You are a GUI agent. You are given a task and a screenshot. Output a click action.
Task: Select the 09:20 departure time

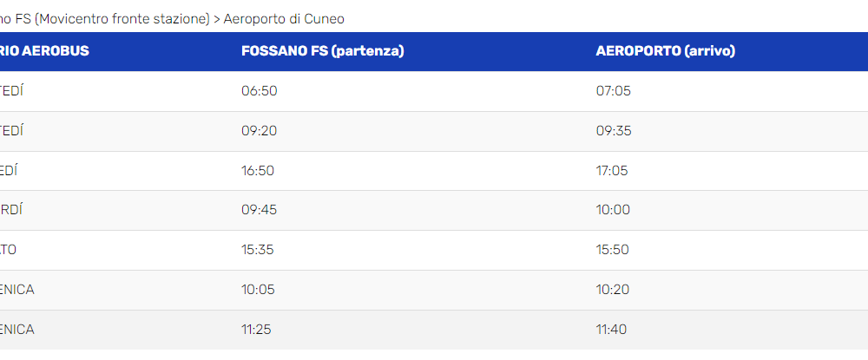point(259,131)
